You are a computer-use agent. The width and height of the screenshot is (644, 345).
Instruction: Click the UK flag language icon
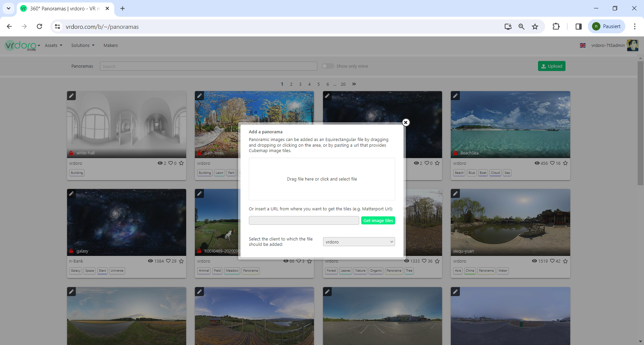(x=583, y=46)
